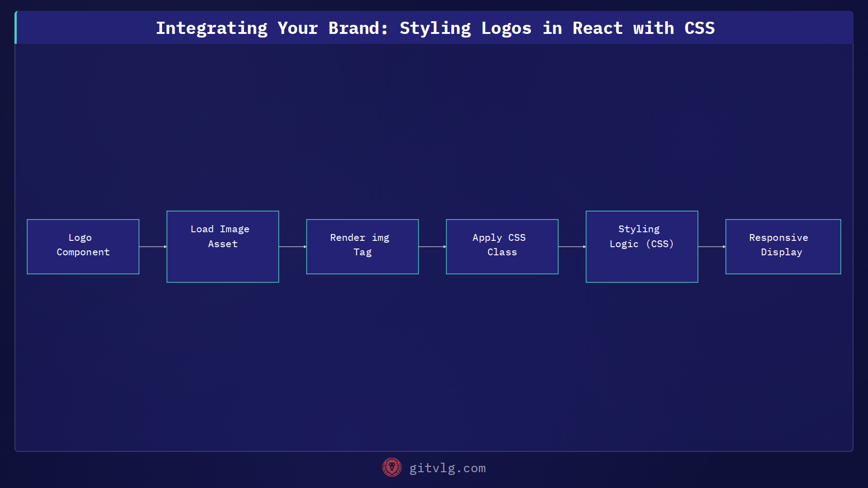This screenshot has width=868, height=488.
Task: Click the gitvlg lion logo icon
Action: point(392,468)
